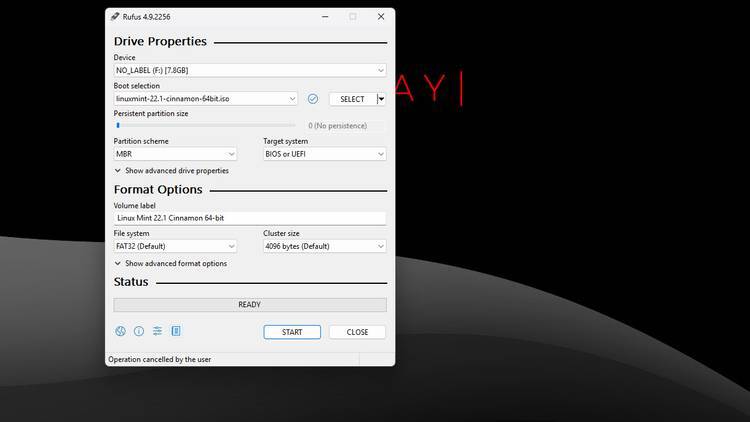Viewport: 750px width, 422px height.
Task: Open the language selection globe icon
Action: tap(121, 331)
